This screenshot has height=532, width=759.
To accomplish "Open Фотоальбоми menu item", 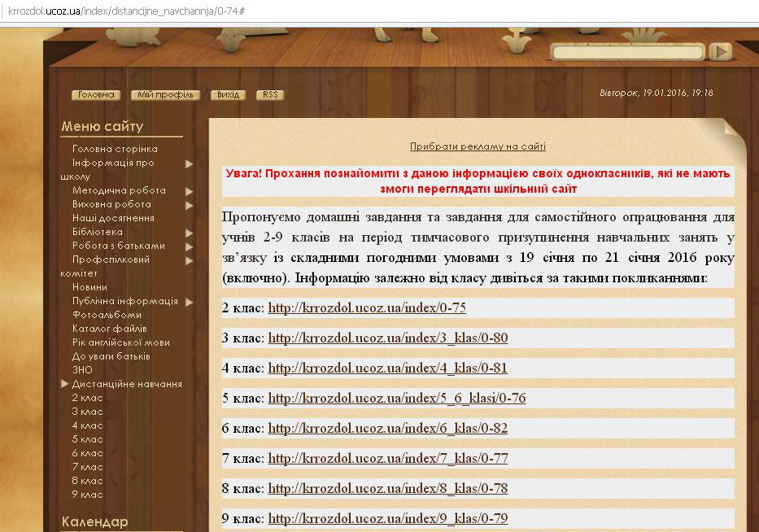I will (x=107, y=315).
